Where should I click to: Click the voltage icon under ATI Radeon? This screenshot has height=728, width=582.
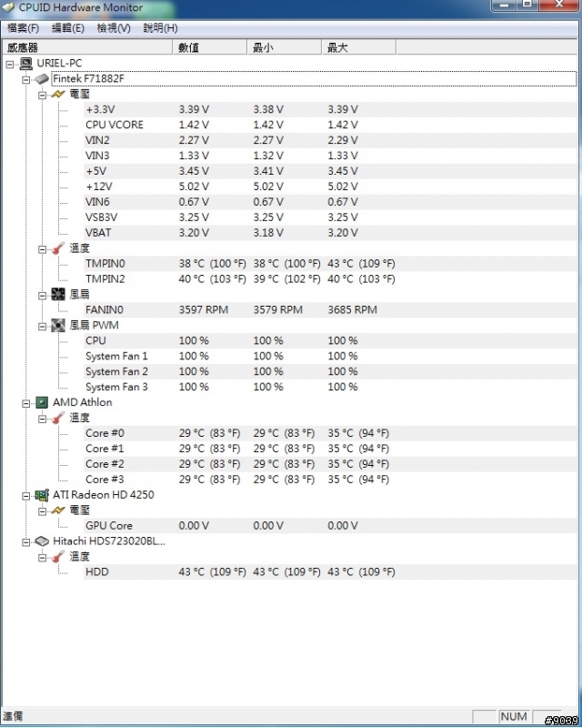pyautogui.click(x=58, y=511)
